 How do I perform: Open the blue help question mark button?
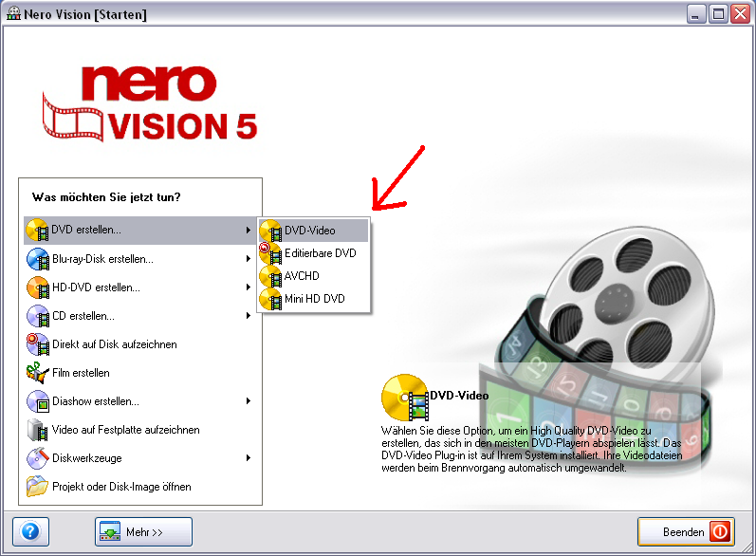click(29, 531)
